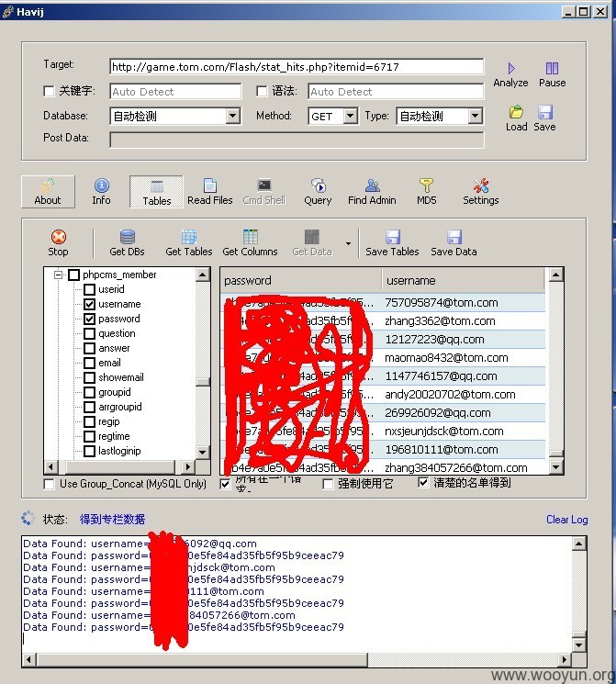
Task: Check the email column checkbox
Action: tap(89, 363)
